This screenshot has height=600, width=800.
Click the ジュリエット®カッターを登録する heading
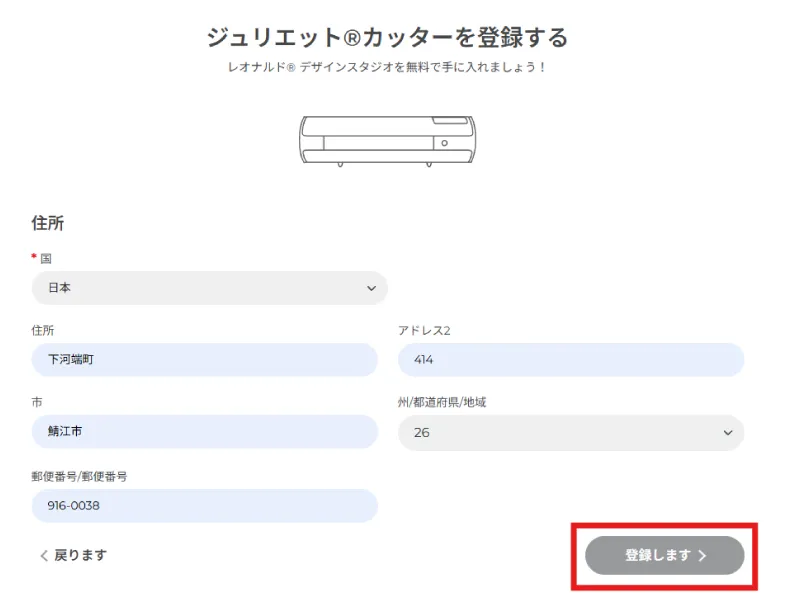click(387, 38)
